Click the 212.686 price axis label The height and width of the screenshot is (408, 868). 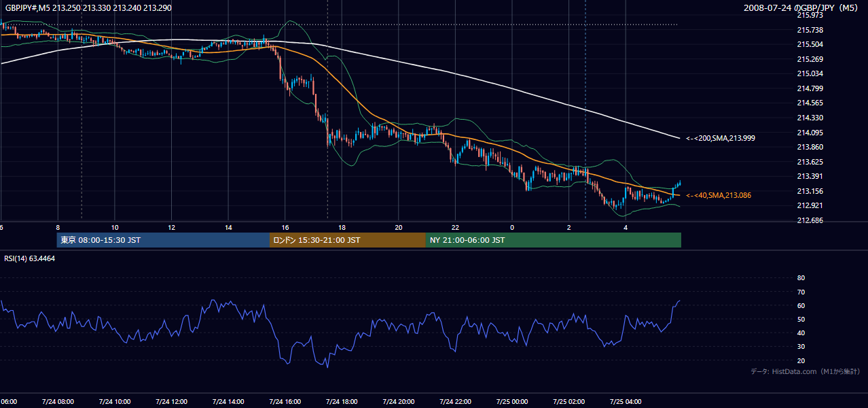[810, 220]
